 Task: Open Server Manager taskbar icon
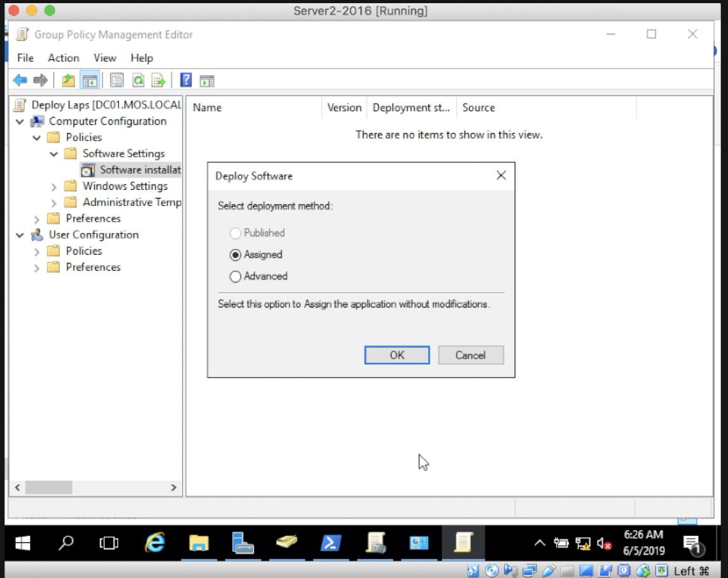pos(242,542)
